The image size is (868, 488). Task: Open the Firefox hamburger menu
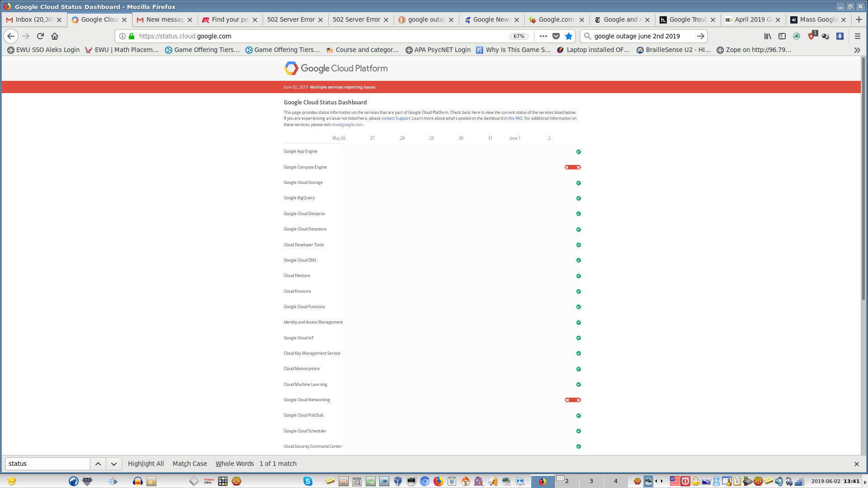pyautogui.click(x=858, y=36)
